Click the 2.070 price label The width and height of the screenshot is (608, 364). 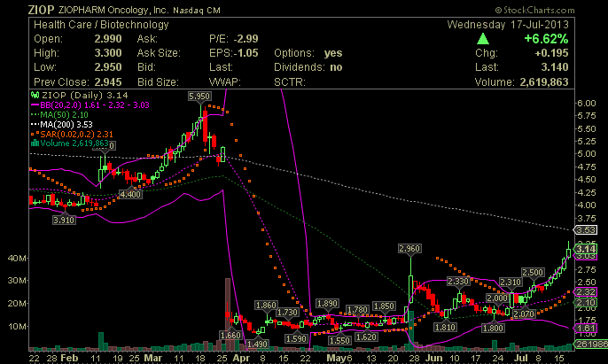524,314
